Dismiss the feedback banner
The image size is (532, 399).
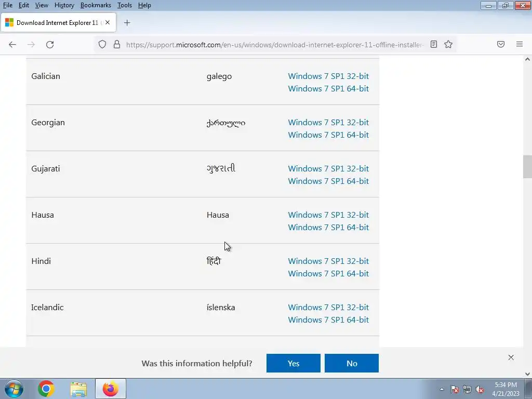(511, 357)
